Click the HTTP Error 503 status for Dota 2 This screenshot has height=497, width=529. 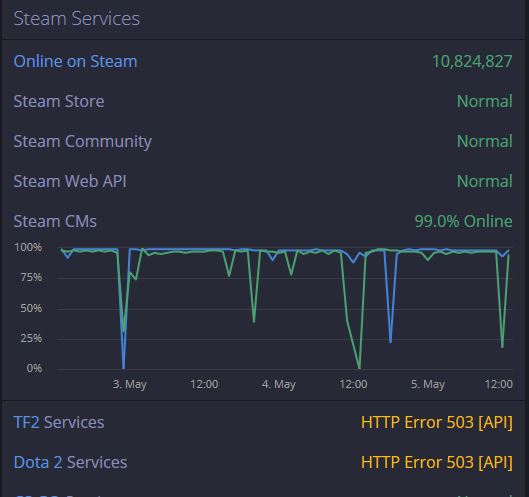[x=437, y=462]
